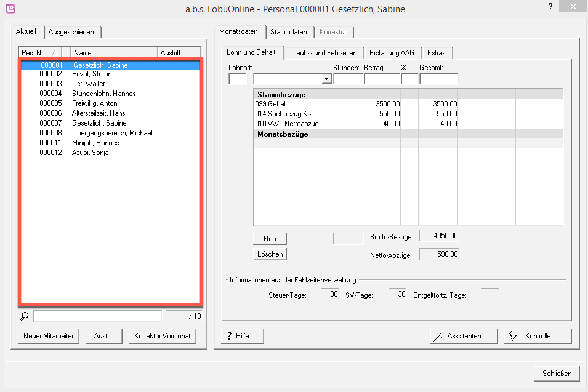Switch to the Ausgeschieden tab
This screenshot has height=392, width=588.
coord(71,32)
